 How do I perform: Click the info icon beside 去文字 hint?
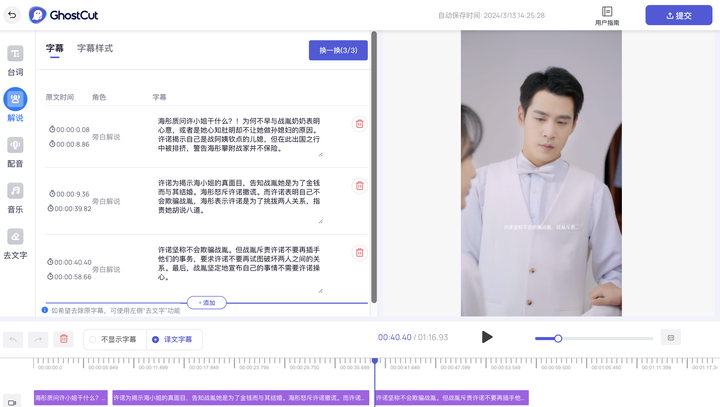pyautogui.click(x=45, y=310)
